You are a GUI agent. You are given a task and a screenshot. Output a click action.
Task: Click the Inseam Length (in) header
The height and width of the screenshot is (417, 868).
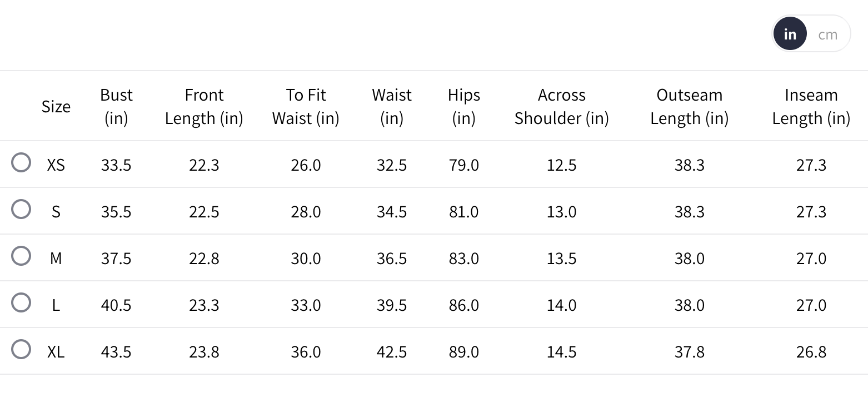tap(811, 106)
